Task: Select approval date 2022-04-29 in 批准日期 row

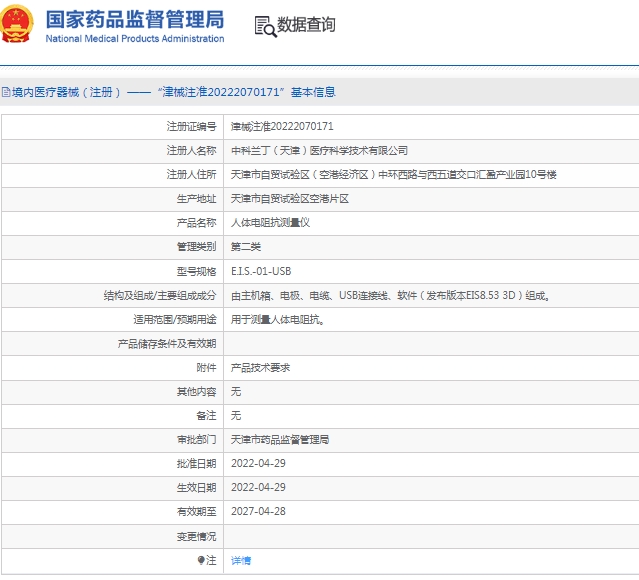Action: coord(258,463)
